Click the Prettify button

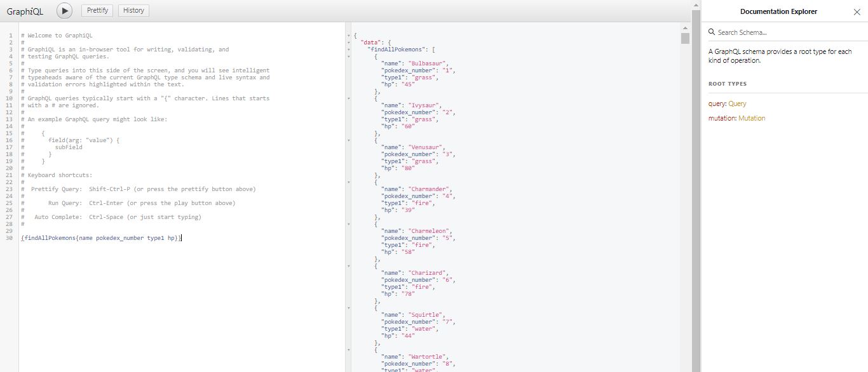(x=97, y=11)
